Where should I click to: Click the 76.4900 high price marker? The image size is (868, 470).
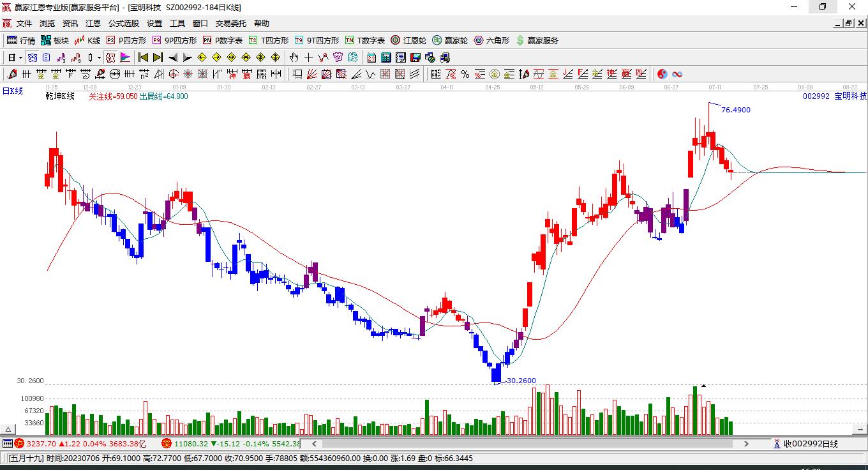click(x=736, y=110)
